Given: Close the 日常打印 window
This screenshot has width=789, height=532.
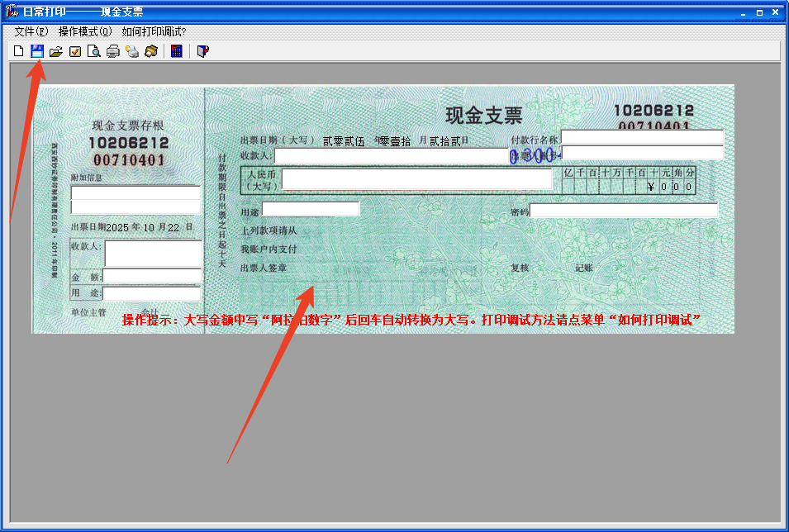Looking at the screenshot, I should click(x=776, y=12).
